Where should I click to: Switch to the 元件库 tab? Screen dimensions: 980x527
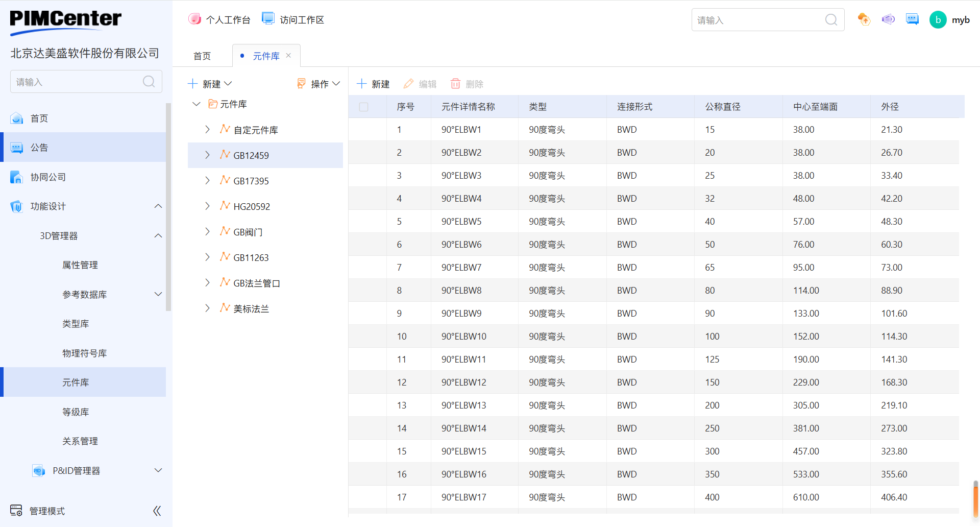[266, 56]
